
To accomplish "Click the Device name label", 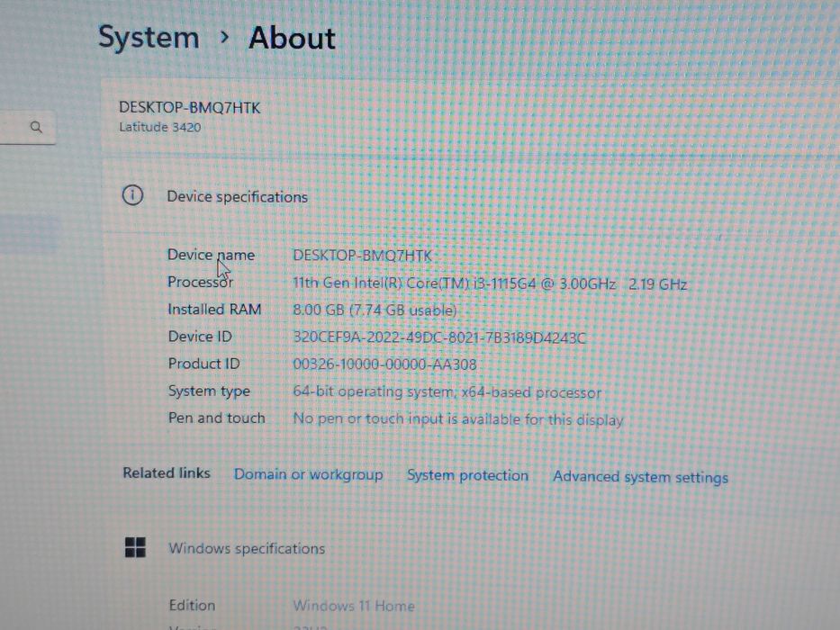I will (x=211, y=255).
